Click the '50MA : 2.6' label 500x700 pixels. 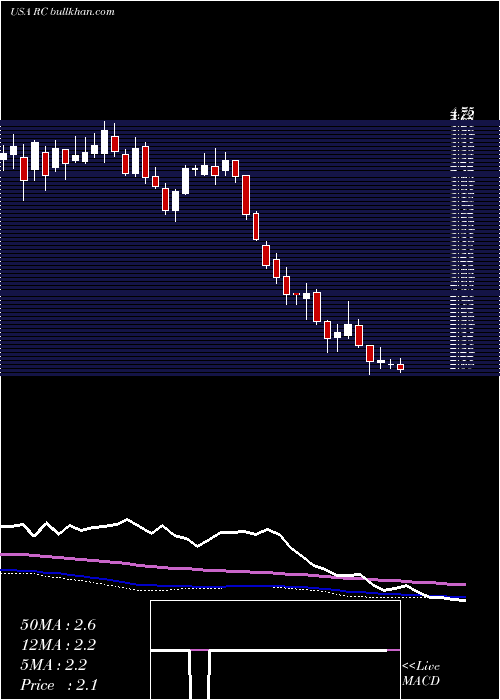click(58, 625)
